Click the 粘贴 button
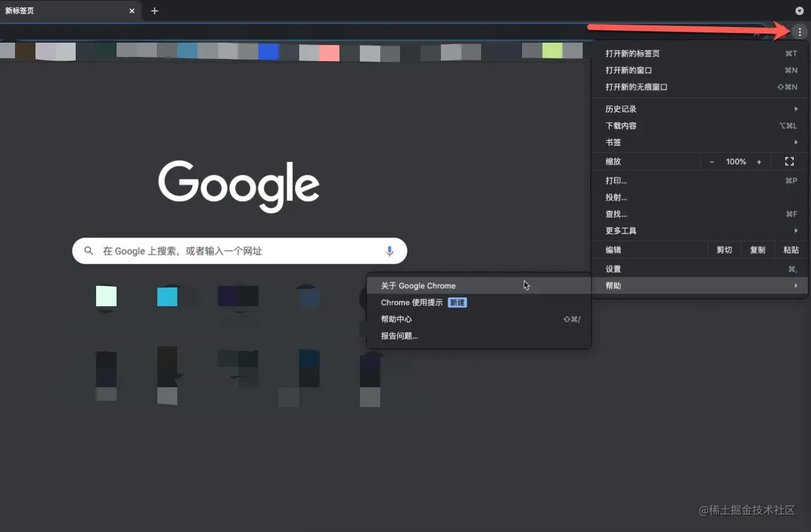 [x=791, y=250]
